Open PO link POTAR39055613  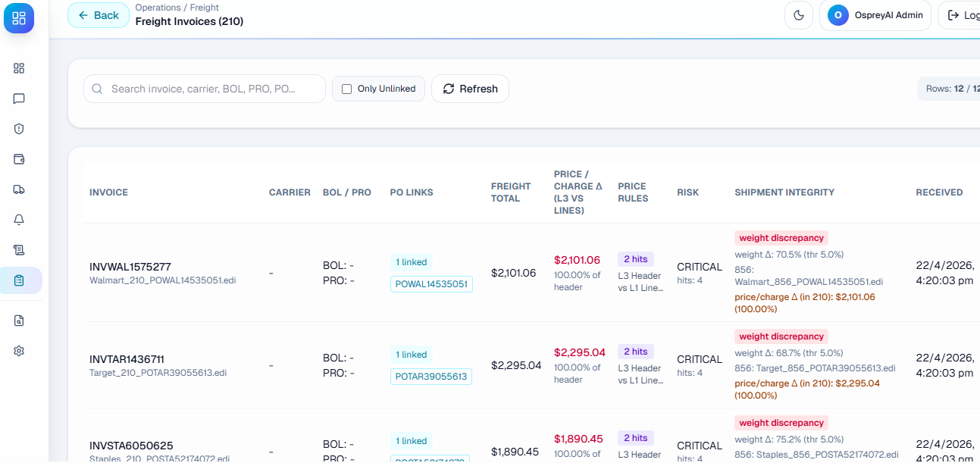pos(431,377)
